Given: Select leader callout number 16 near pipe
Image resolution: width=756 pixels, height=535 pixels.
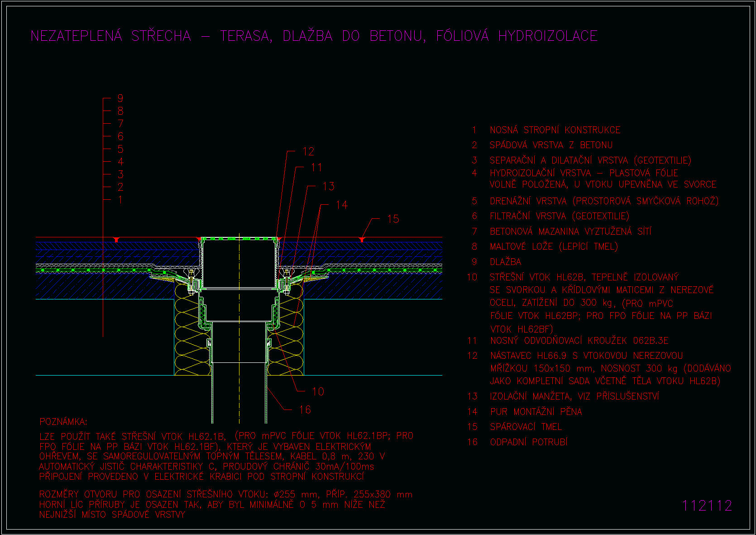Looking at the screenshot, I should (x=305, y=410).
